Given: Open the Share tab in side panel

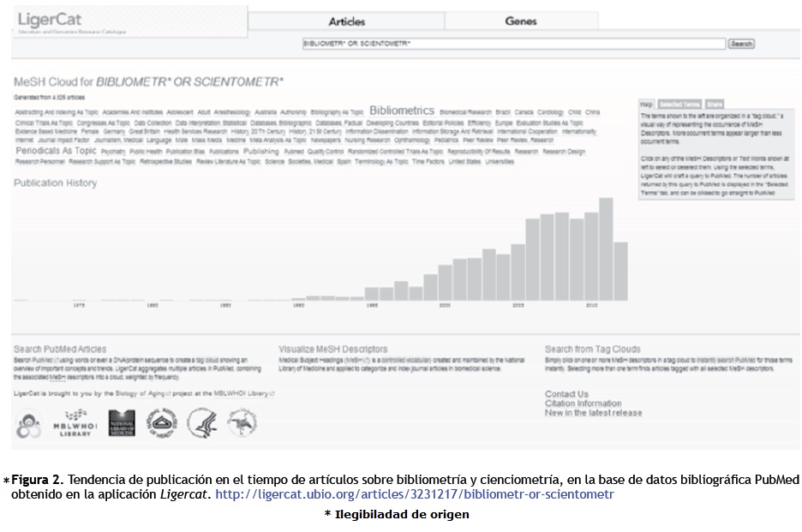Looking at the screenshot, I should [x=715, y=104].
